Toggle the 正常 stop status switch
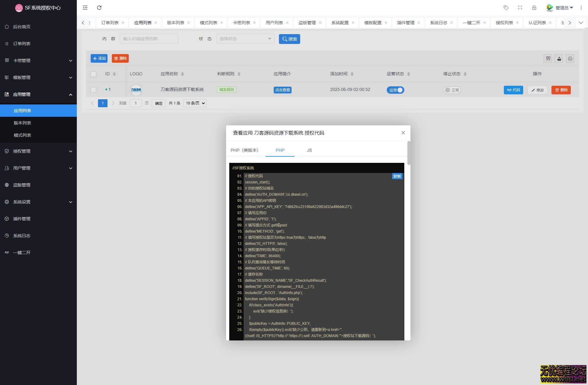The image size is (588, 385). click(x=452, y=90)
